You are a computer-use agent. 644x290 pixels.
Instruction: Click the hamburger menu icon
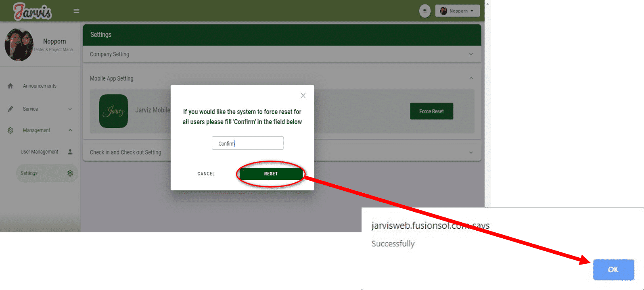76,11
